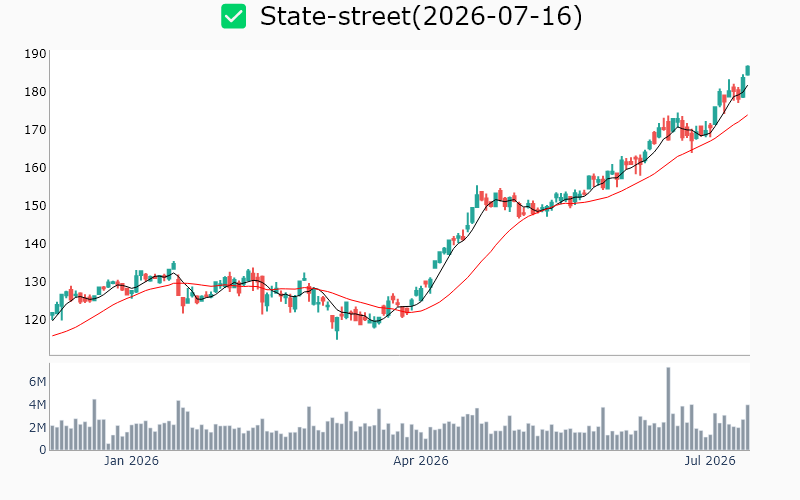Click the 120 price axis label
This screenshot has height=500, width=800.
pyautogui.click(x=35, y=319)
